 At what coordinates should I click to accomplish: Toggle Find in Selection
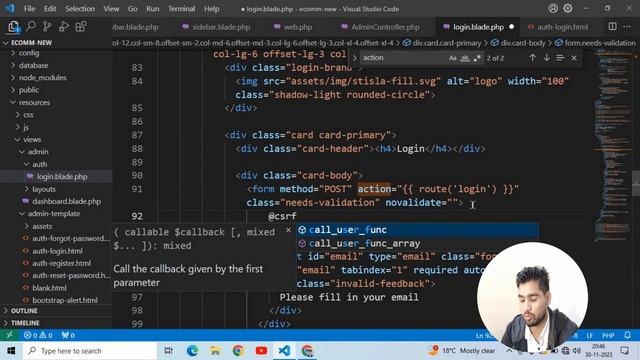click(560, 58)
